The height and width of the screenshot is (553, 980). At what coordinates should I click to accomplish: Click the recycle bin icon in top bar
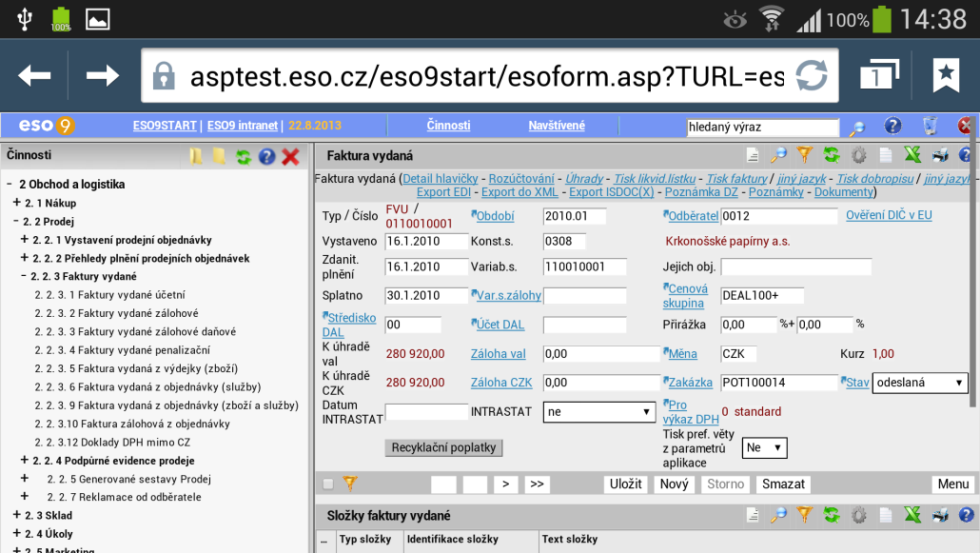point(930,127)
